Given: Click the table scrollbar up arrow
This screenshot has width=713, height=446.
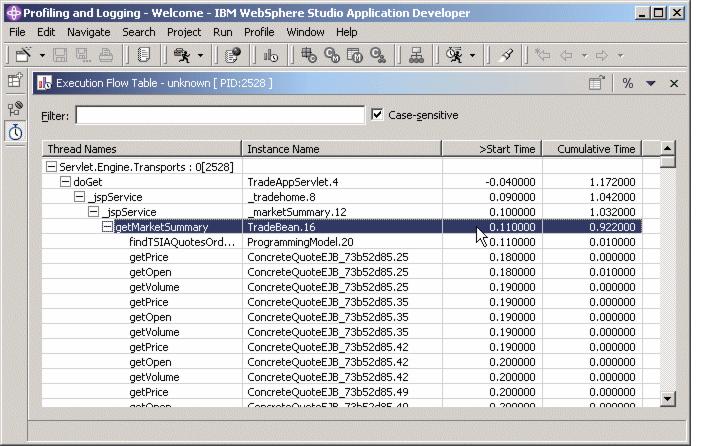Looking at the screenshot, I should pyautogui.click(x=667, y=148).
